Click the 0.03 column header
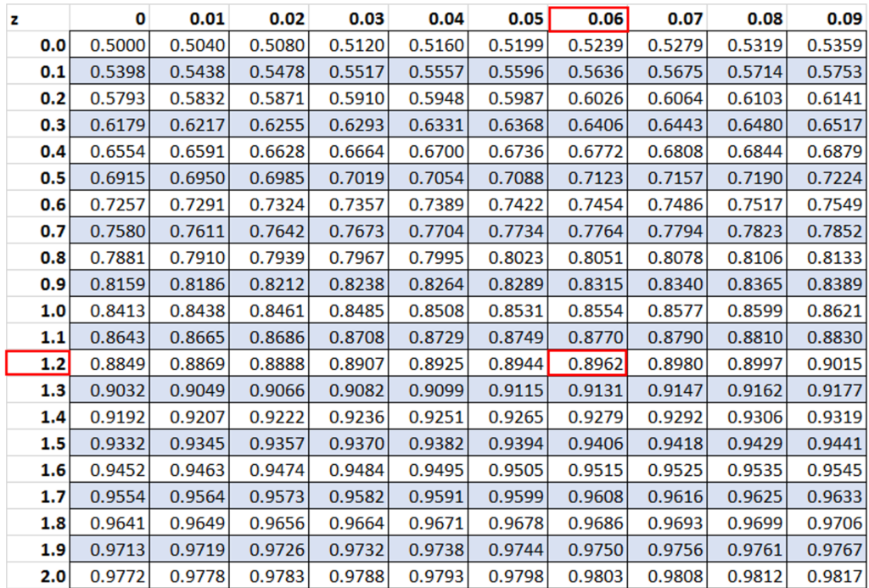This screenshot has height=588, width=869. click(x=349, y=18)
